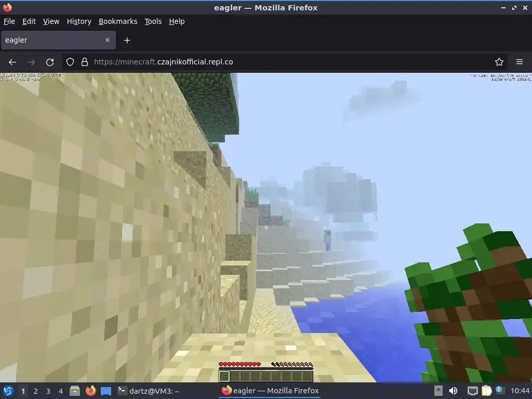This screenshot has width=532, height=399.
Task: Launch Firefox from taskbar quick launcher
Action: pyautogui.click(x=90, y=391)
